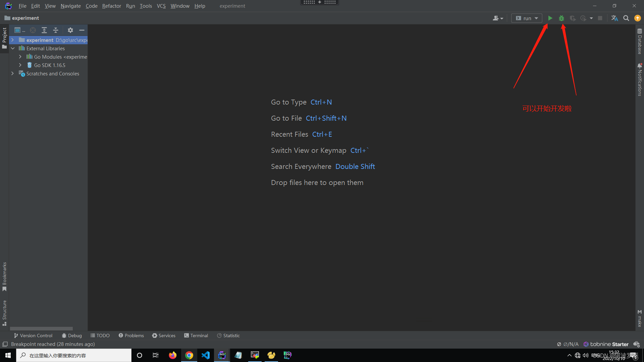Image resolution: width=644 pixels, height=362 pixels.
Task: Click the tabnine Starter status widget
Action: pyautogui.click(x=606, y=344)
